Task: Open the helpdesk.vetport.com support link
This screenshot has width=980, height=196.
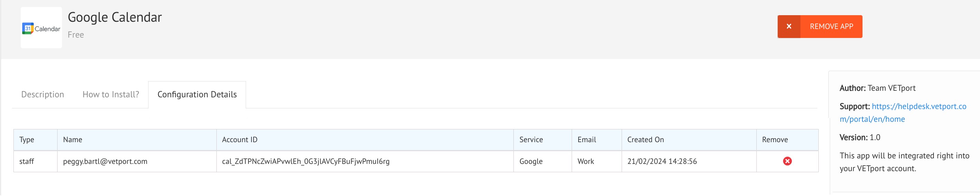Action: [x=903, y=112]
